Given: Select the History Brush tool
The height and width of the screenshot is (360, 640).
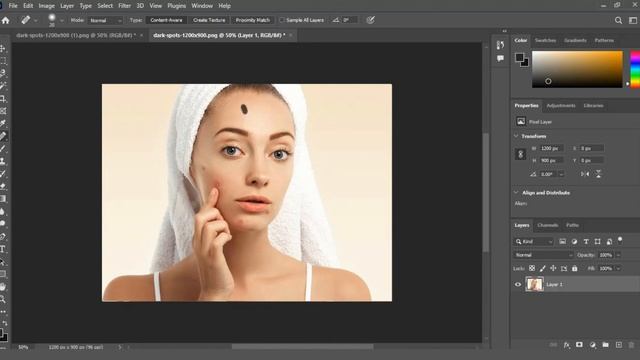Looking at the screenshot, I should pyautogui.click(x=3, y=173).
